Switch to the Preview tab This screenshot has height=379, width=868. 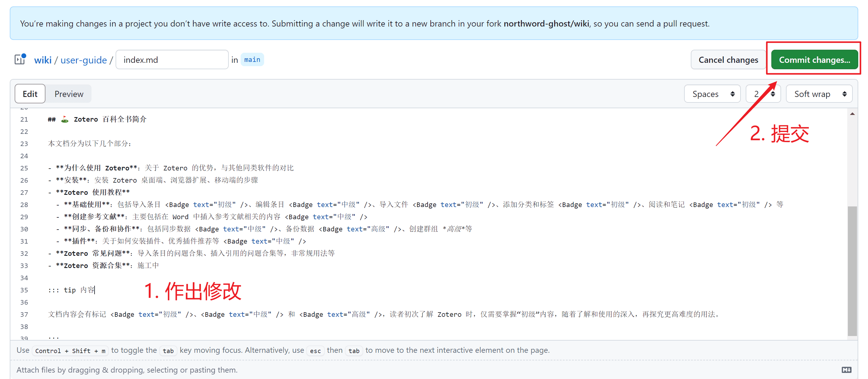pyautogui.click(x=69, y=94)
